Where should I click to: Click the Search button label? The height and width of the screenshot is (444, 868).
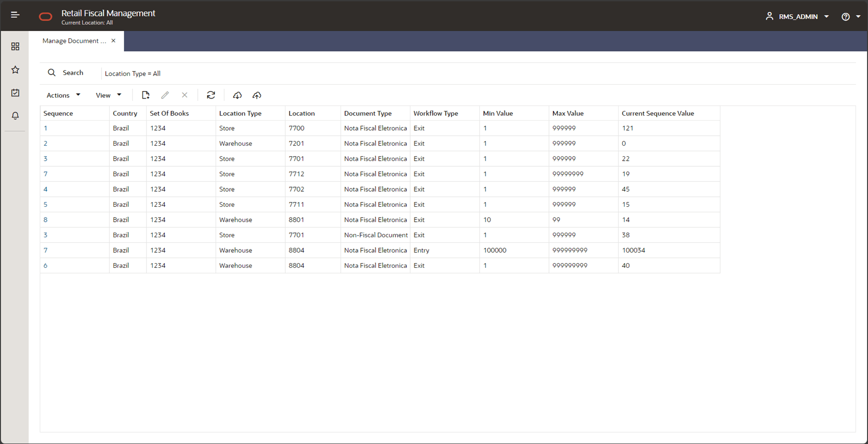[73, 73]
